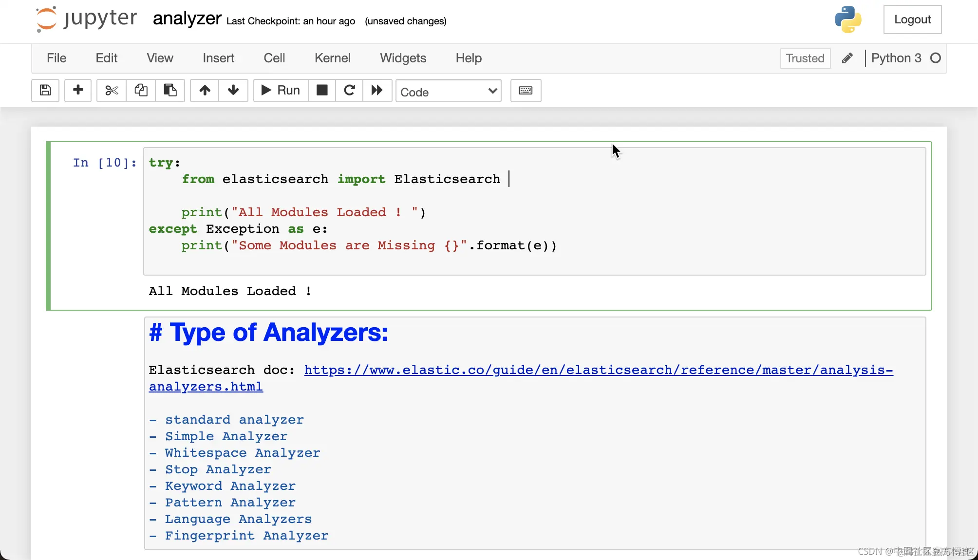
Task: Paste cells below icon
Action: point(170,91)
